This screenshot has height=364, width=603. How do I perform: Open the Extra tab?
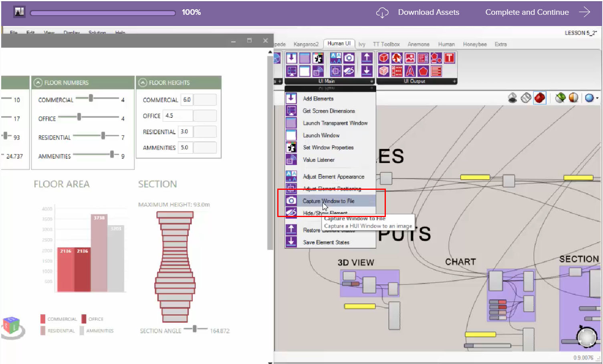click(x=500, y=44)
